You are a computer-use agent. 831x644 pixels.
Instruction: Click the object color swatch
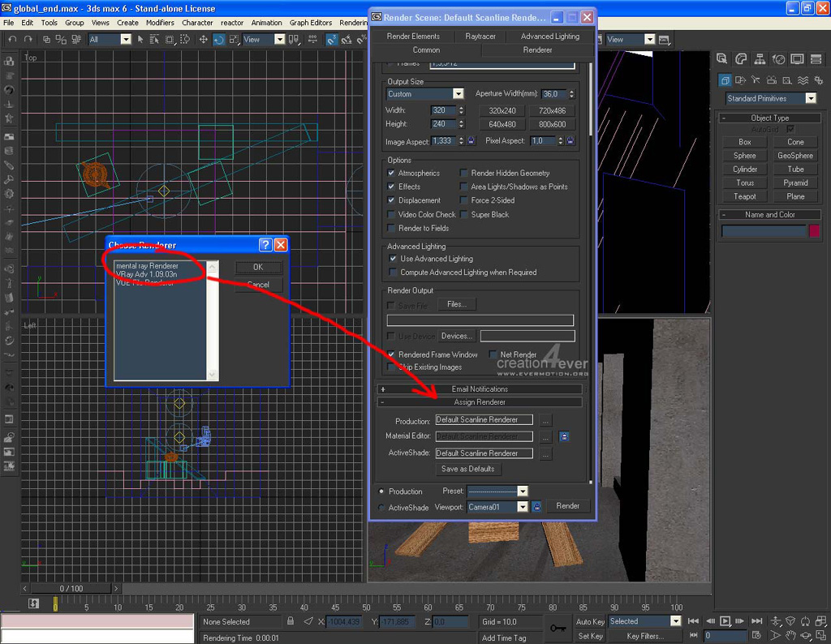click(x=814, y=231)
